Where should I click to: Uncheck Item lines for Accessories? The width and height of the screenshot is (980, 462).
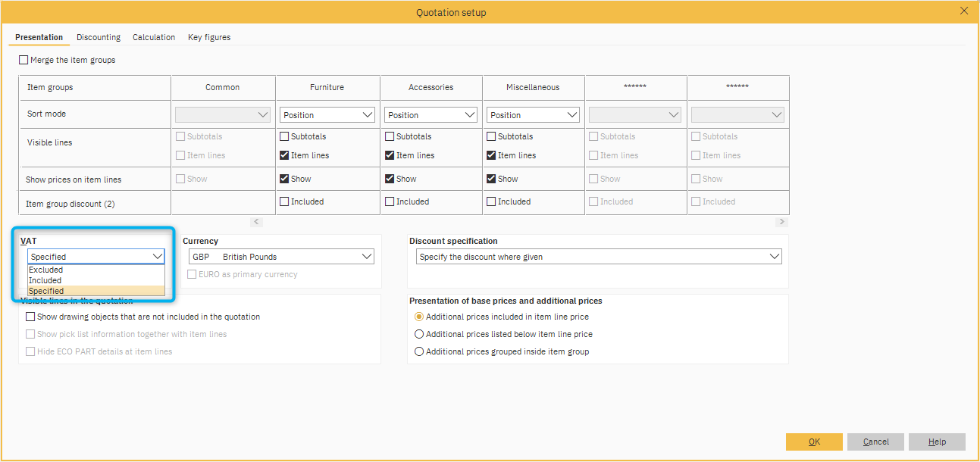pos(390,156)
